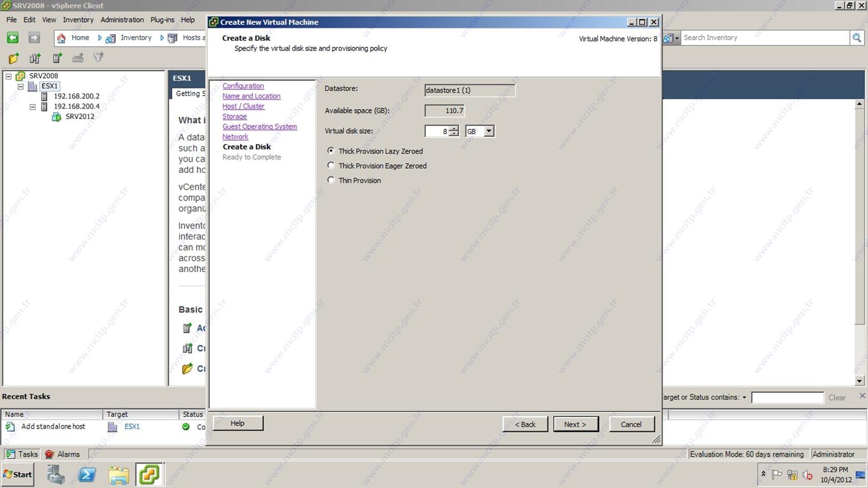Image resolution: width=868 pixels, height=488 pixels.
Task: Click the vSphere Client taskbar icon
Action: click(x=149, y=475)
